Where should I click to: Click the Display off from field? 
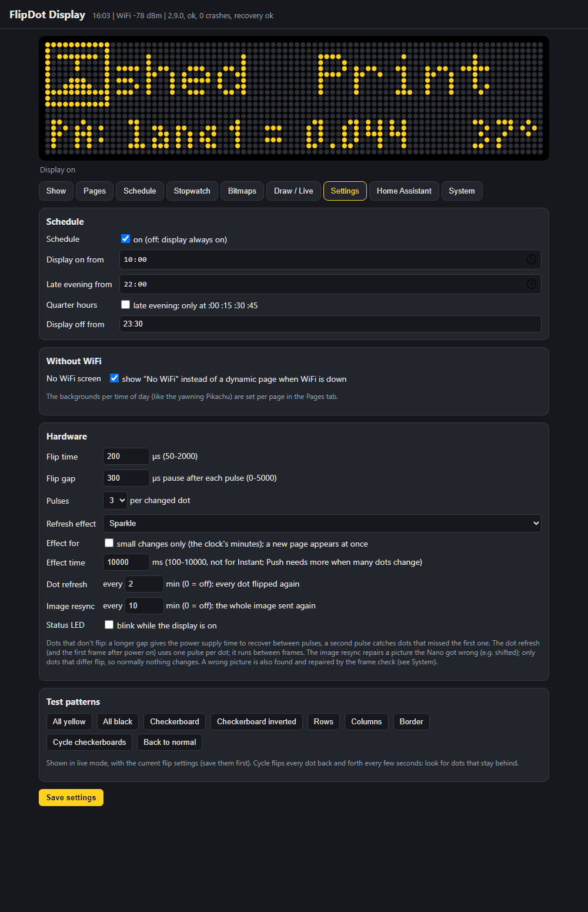tap(330, 324)
